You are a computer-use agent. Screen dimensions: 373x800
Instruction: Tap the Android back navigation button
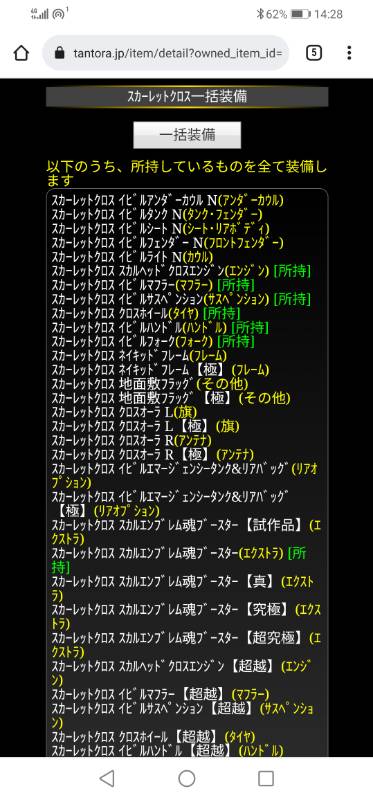pyautogui.click(x=107, y=778)
